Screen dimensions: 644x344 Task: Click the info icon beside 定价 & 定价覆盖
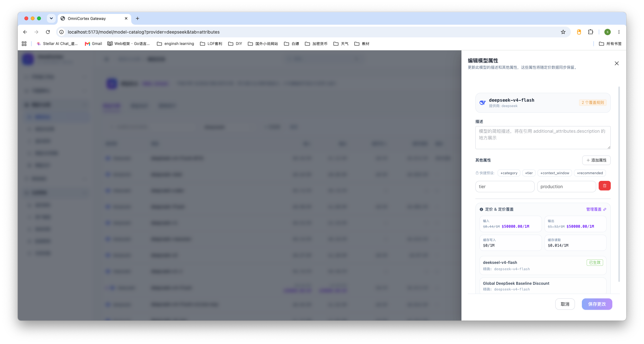point(481,209)
